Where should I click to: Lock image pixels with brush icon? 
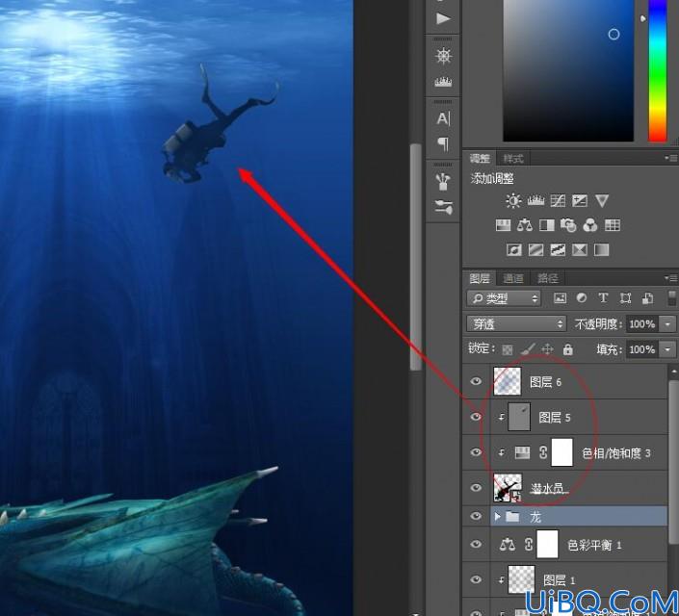528,349
